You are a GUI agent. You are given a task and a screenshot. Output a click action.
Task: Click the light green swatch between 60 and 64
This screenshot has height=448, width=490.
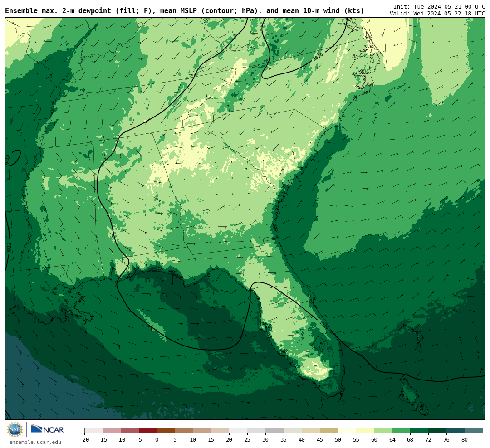(383, 431)
